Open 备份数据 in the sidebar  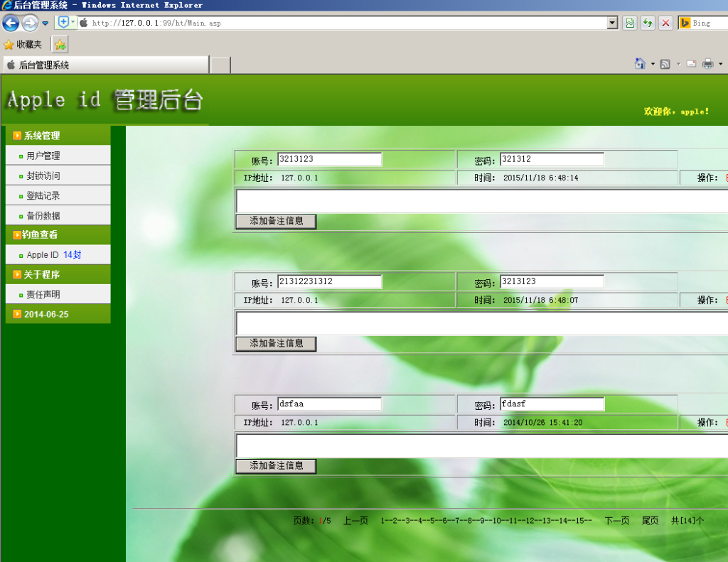click(x=58, y=215)
